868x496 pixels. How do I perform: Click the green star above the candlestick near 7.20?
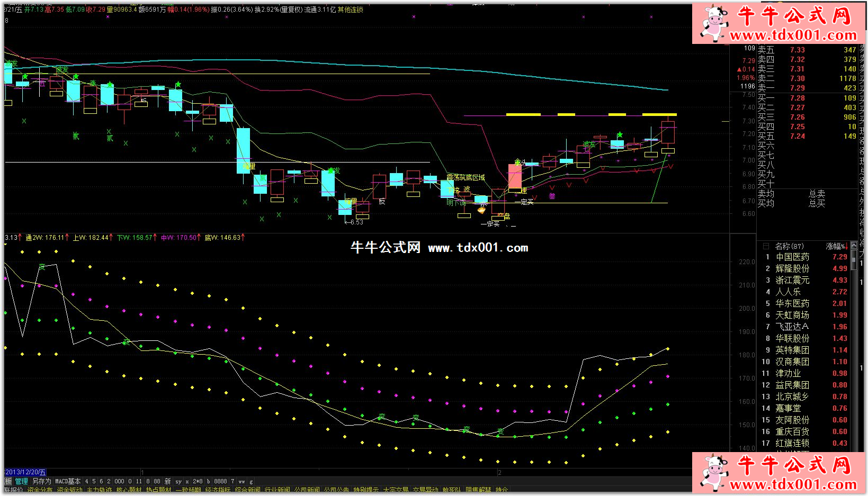pos(620,135)
